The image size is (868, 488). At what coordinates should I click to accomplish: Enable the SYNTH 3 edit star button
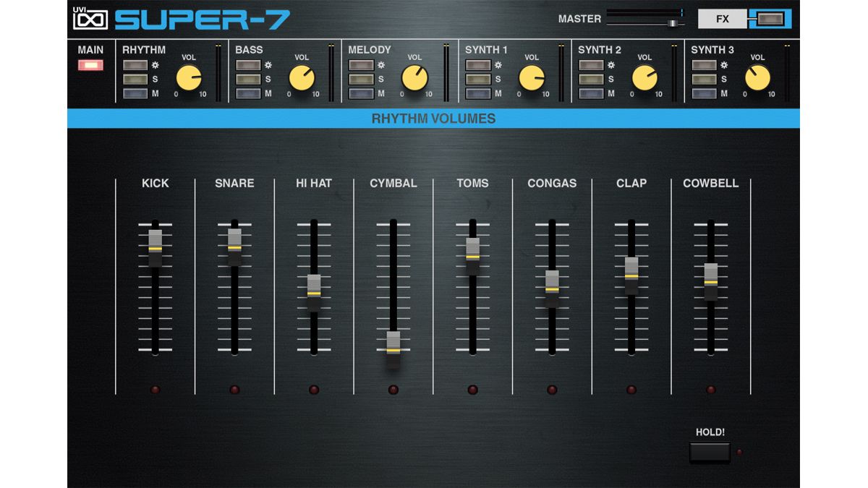click(x=704, y=65)
